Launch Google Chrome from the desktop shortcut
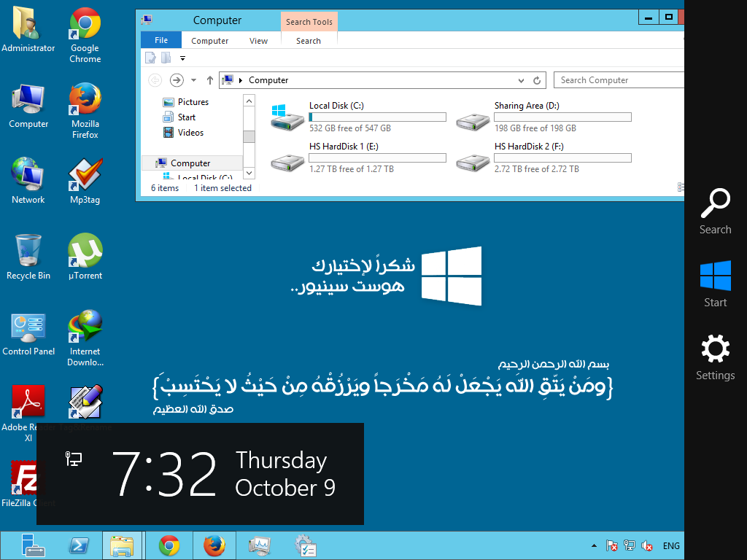Screen dimensions: 747x560 click(x=85, y=35)
